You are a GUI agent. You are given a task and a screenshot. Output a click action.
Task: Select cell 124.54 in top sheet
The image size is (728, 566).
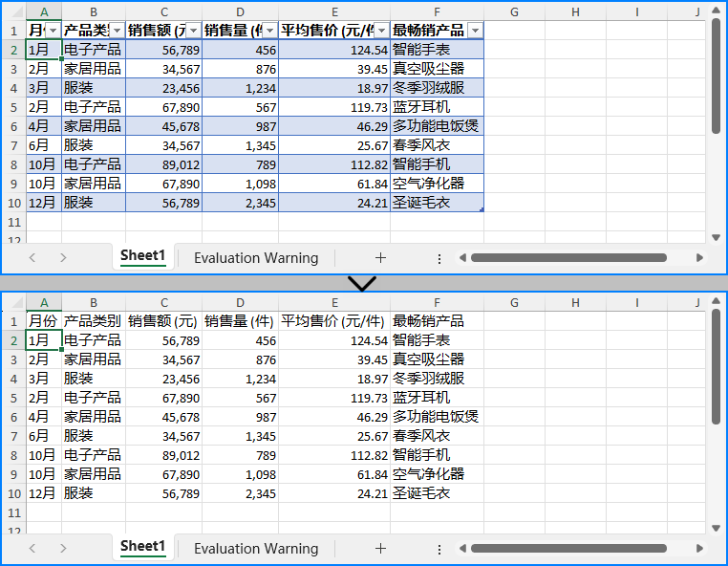coord(334,50)
